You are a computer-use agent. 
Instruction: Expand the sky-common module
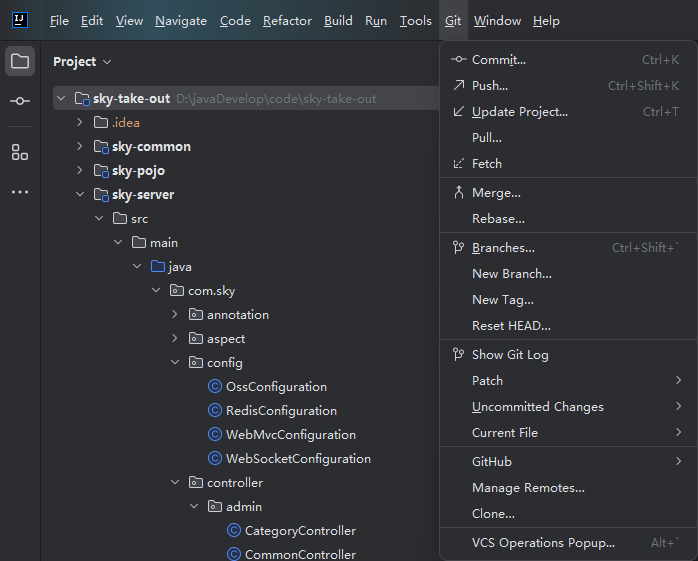pyautogui.click(x=80, y=146)
